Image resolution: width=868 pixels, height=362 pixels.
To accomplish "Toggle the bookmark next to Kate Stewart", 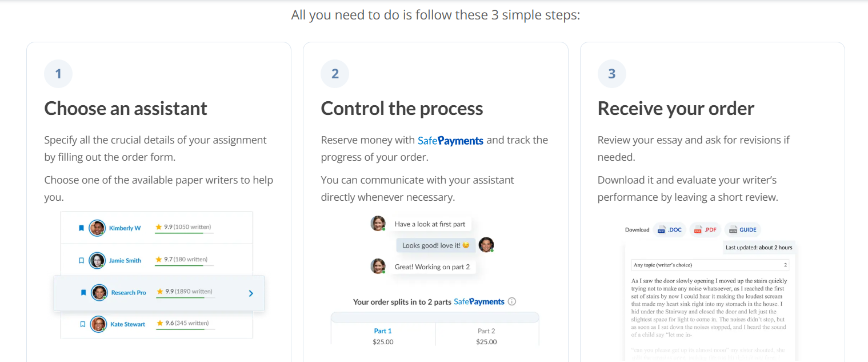I will (82, 324).
